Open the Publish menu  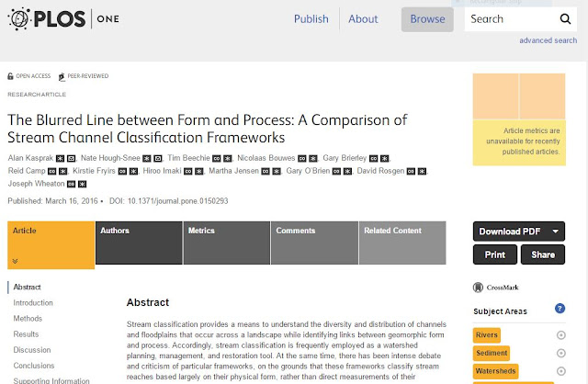click(x=311, y=18)
